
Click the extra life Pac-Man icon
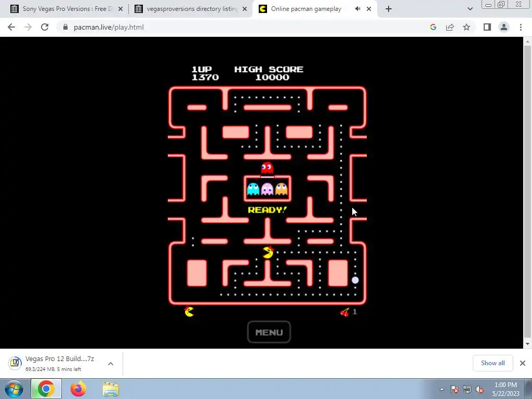(x=189, y=312)
